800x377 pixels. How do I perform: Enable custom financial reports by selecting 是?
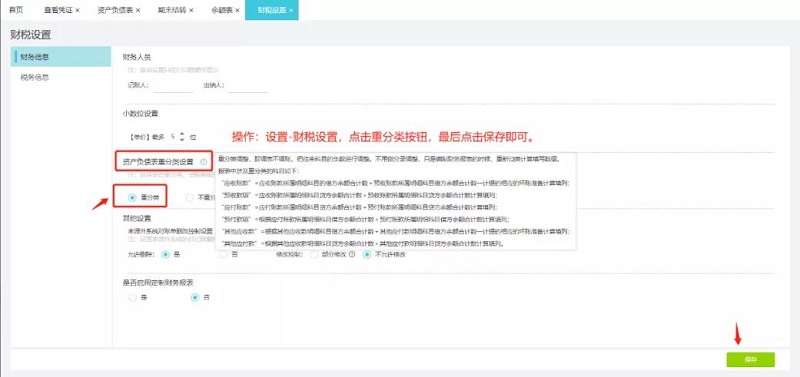coord(133,297)
